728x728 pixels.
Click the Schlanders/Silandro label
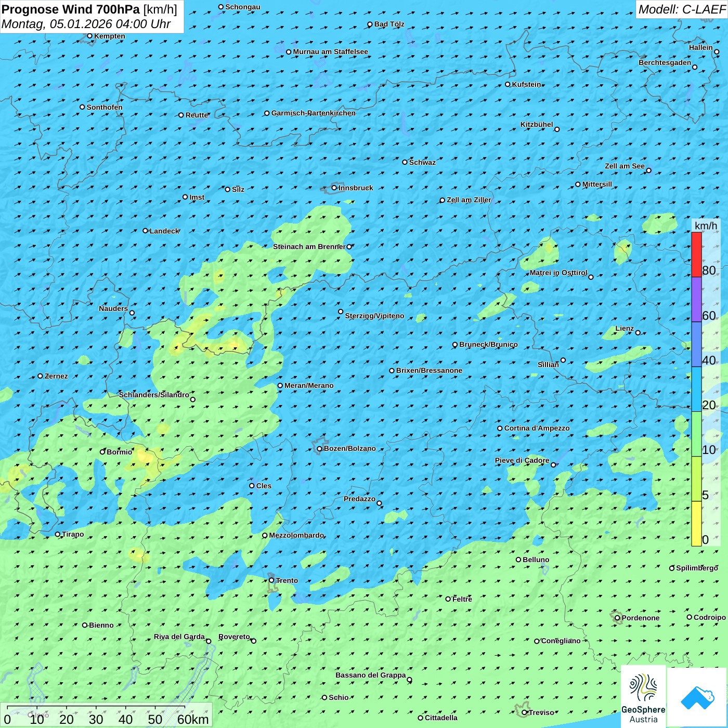(x=154, y=395)
